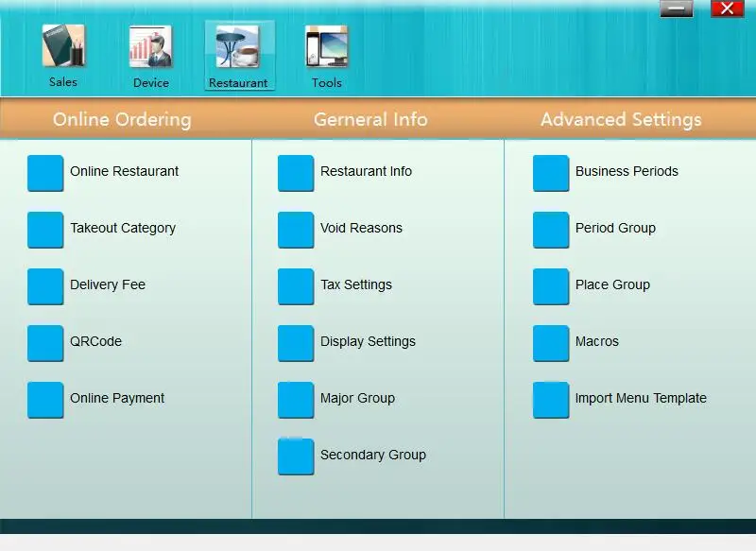756x551 pixels.
Task: Select the Restaurant tab icon
Action: [238, 46]
